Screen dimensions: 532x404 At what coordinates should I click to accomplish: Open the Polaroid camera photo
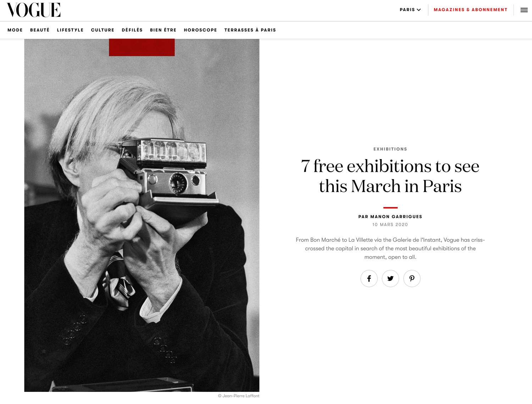pos(142,215)
